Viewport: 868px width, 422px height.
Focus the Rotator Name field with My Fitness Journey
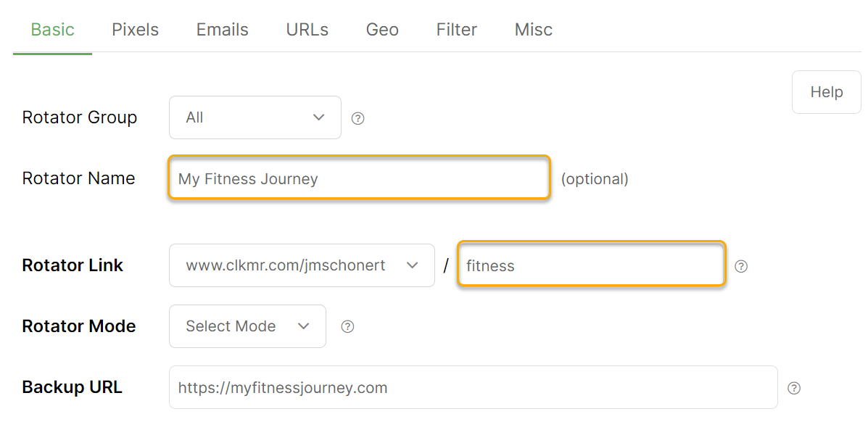(x=359, y=178)
